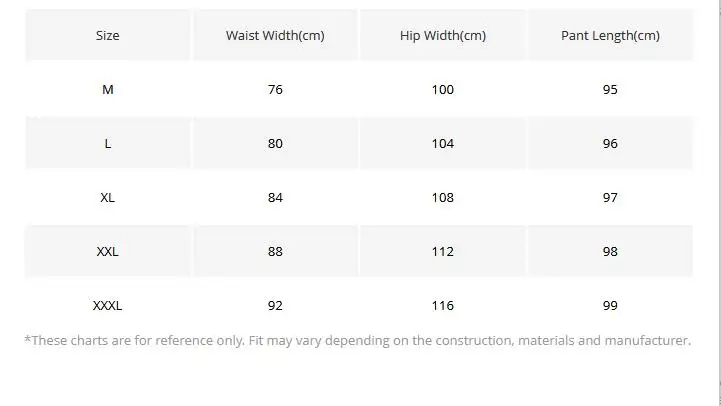Click the M size row label
The width and height of the screenshot is (721, 406).
pos(108,89)
